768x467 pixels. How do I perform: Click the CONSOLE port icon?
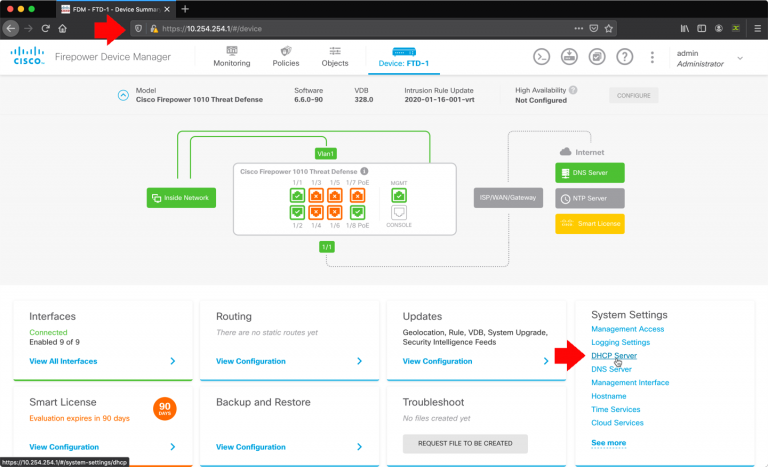pos(399,213)
